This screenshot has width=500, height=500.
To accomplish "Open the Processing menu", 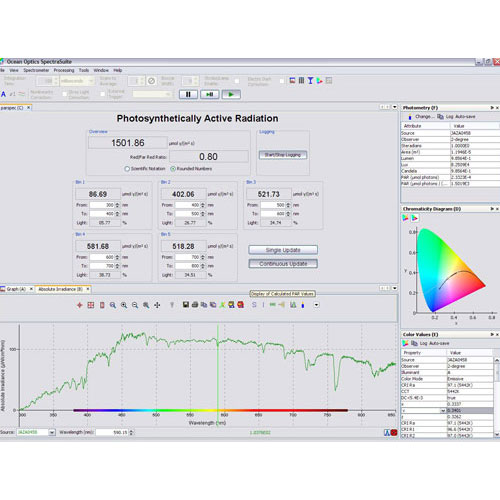I will [64, 70].
